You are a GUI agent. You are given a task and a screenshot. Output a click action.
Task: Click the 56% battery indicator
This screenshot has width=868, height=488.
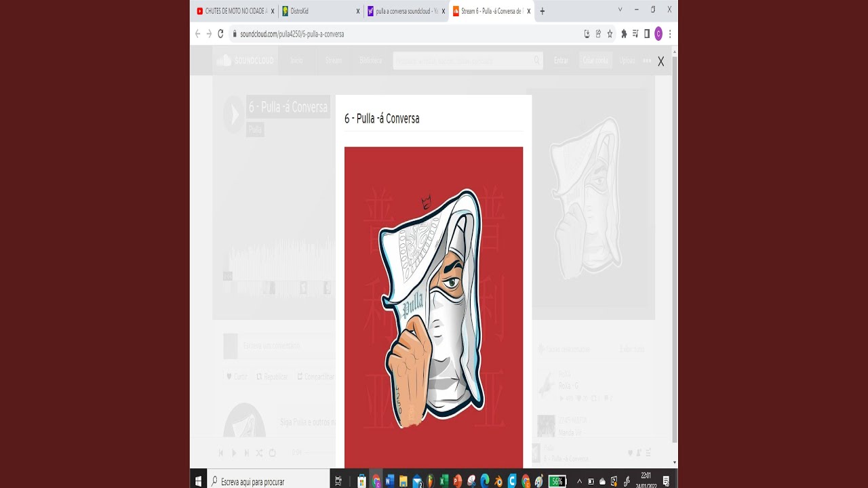click(x=557, y=481)
